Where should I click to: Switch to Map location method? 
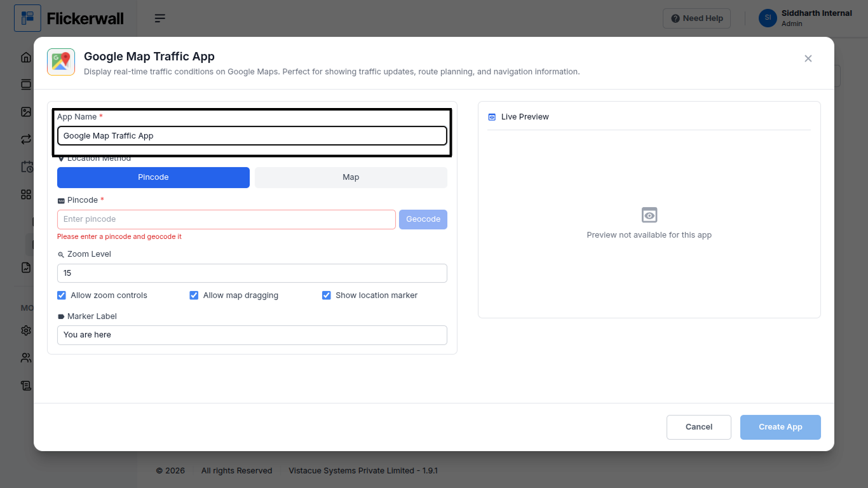(351, 177)
